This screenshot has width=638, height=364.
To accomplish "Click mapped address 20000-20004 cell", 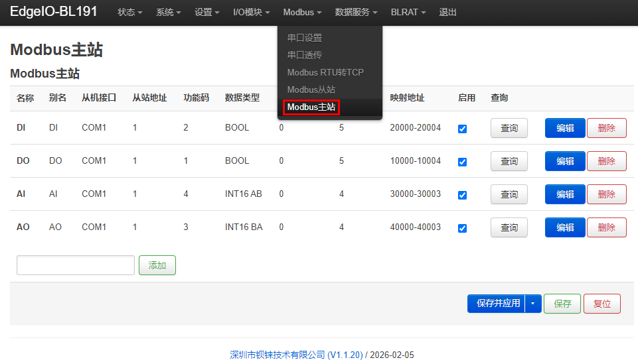I will pos(416,127).
